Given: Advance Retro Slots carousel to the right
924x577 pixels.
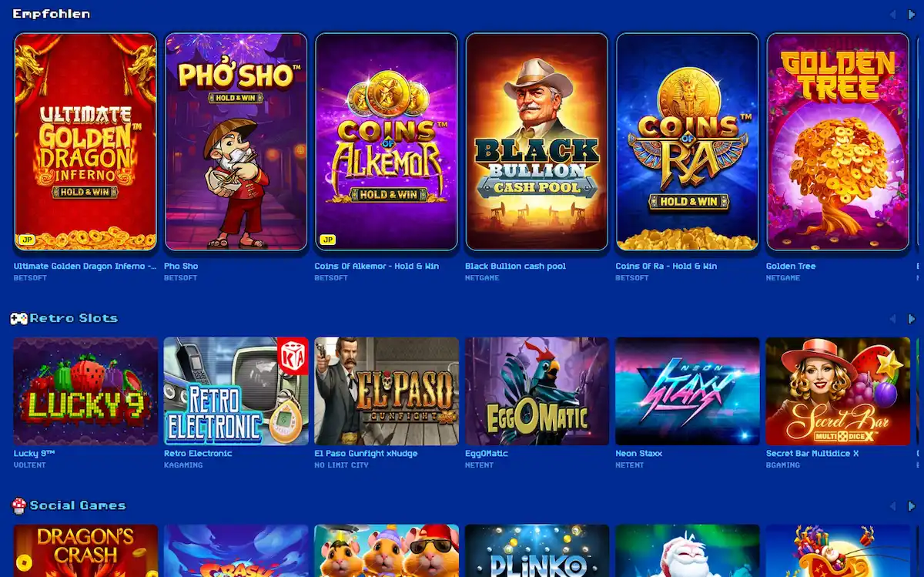Looking at the screenshot, I should pos(912,319).
